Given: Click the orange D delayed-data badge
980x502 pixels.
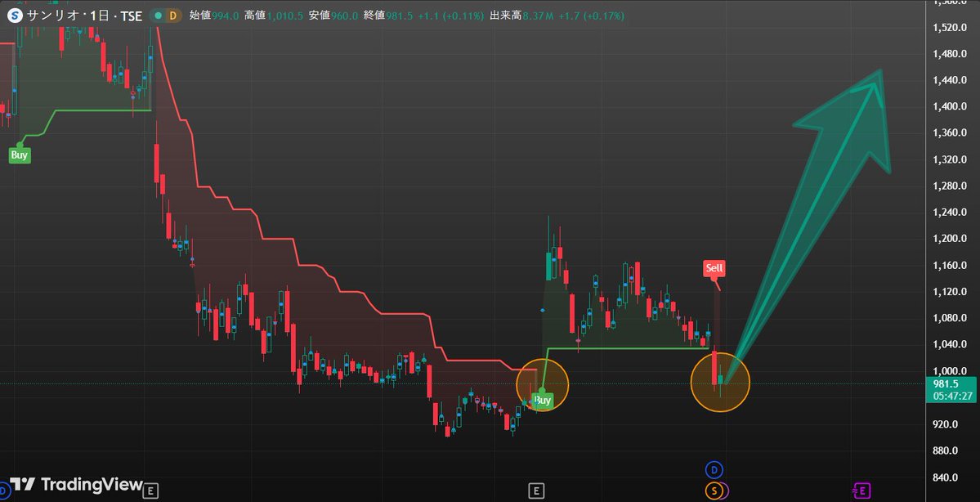Looking at the screenshot, I should 173,16.
